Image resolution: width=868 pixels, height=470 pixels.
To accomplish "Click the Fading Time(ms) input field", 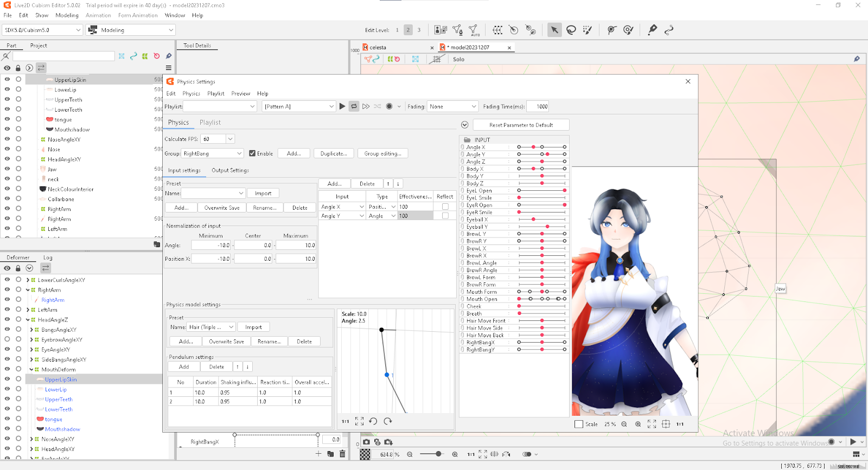I will [538, 106].
